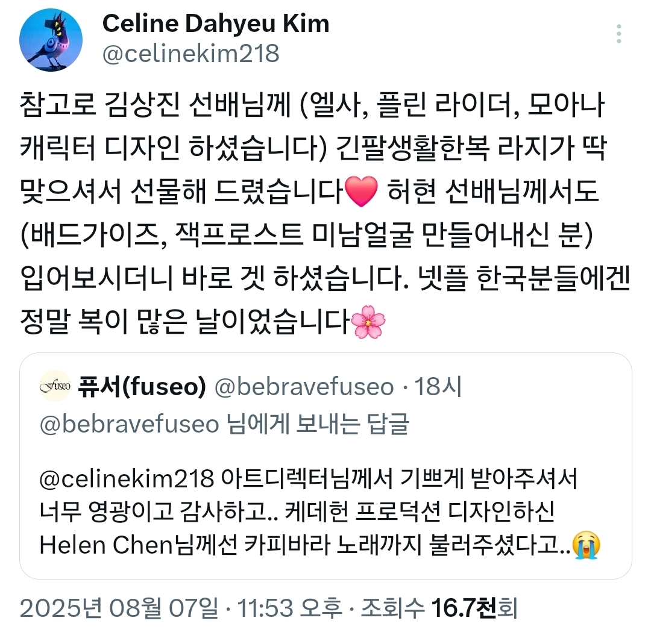The image size is (651, 644).
Task: Open the fuseo logo avatar in quoted tweet
Action: point(55,386)
